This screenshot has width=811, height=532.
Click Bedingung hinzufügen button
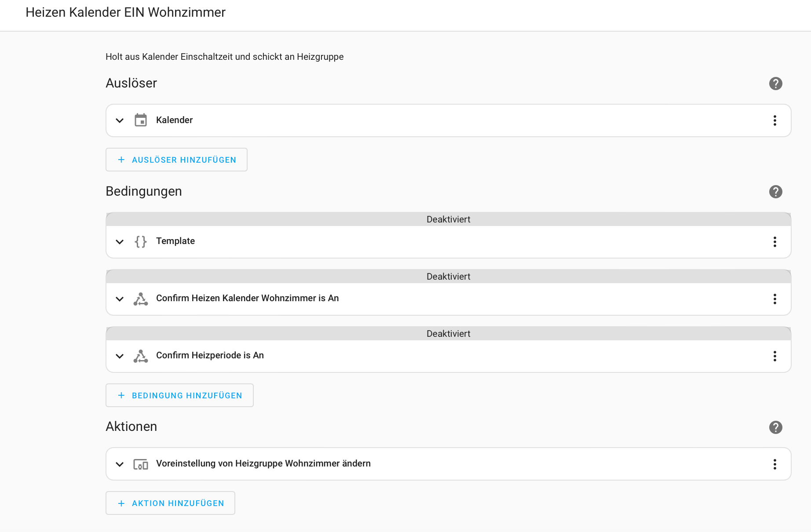(x=179, y=395)
